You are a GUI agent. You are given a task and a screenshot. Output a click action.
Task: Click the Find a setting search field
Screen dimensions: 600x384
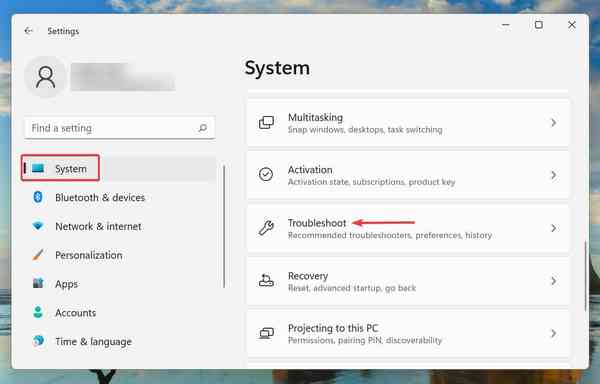(119, 128)
